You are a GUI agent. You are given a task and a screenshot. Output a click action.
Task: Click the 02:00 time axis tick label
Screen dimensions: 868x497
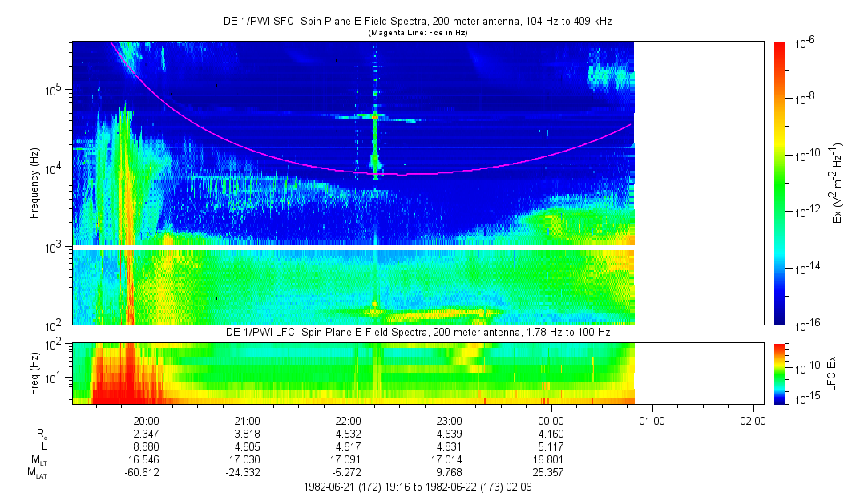point(753,420)
